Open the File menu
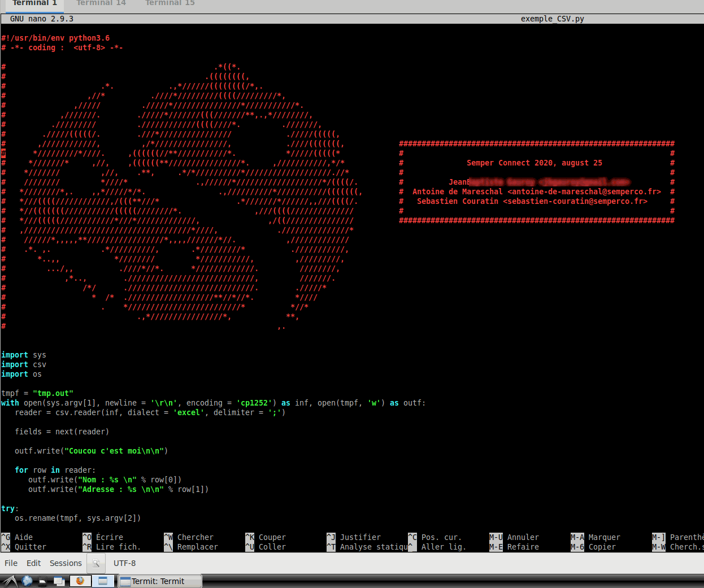Image resolution: width=704 pixels, height=588 pixels. [x=11, y=563]
